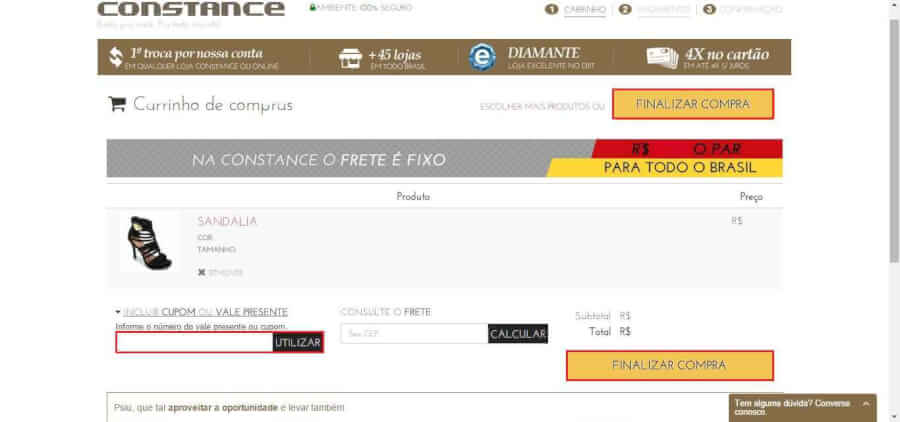Click Calcular to compute shipping
The width and height of the screenshot is (900, 422).
point(518,334)
